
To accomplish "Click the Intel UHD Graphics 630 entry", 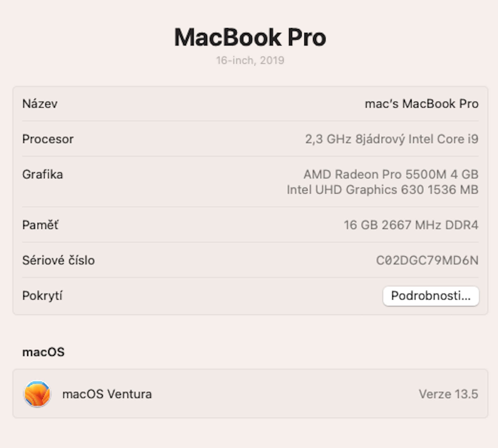I will [x=382, y=190].
